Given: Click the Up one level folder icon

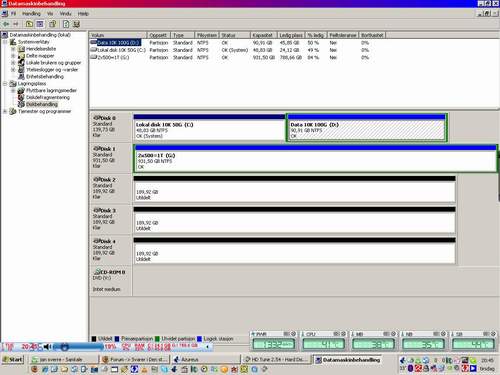Looking at the screenshot, I should point(29,24).
